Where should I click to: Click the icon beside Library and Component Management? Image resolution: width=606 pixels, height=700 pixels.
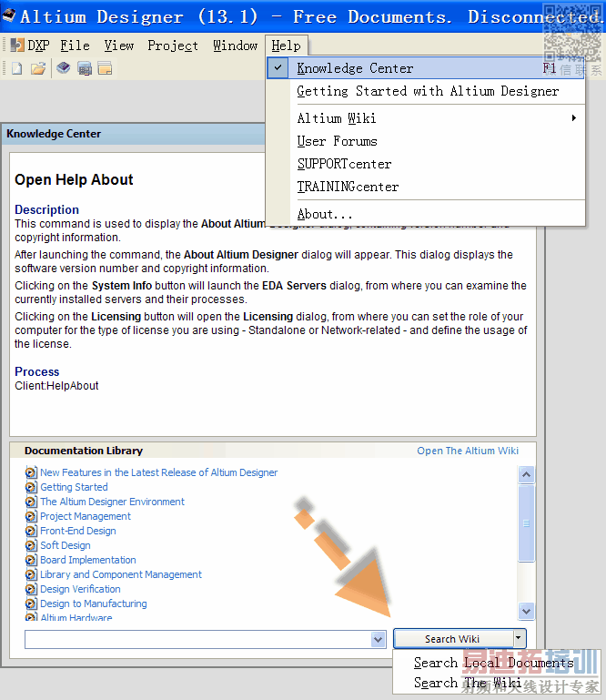(x=31, y=574)
